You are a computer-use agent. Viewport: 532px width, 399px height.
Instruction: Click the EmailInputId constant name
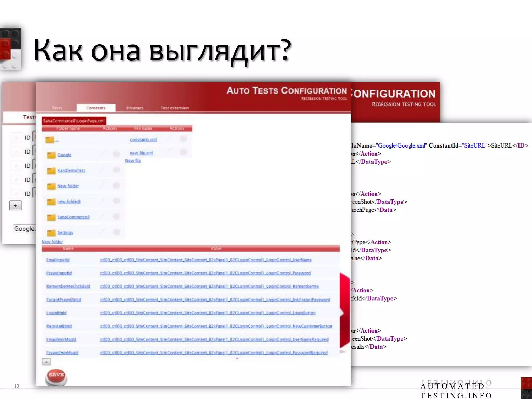[58, 260]
